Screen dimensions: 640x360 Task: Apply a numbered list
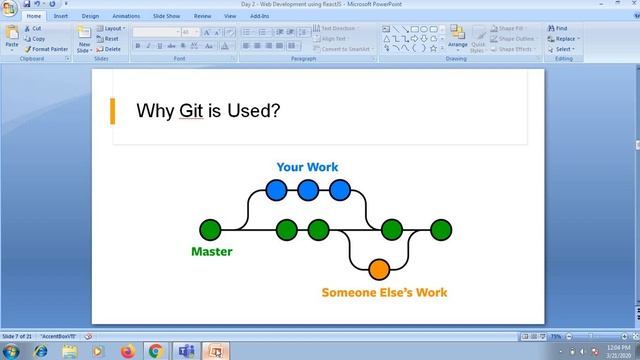click(x=263, y=32)
